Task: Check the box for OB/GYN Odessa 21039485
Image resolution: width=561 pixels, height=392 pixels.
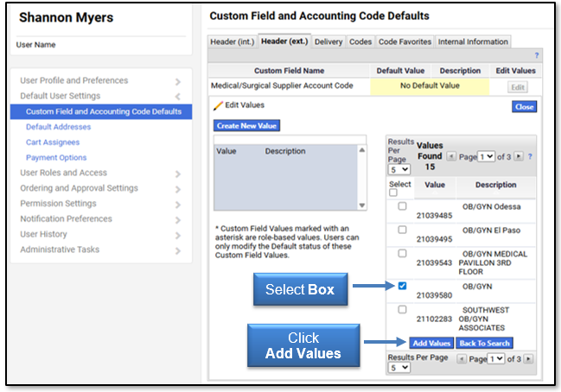Action: coord(403,206)
